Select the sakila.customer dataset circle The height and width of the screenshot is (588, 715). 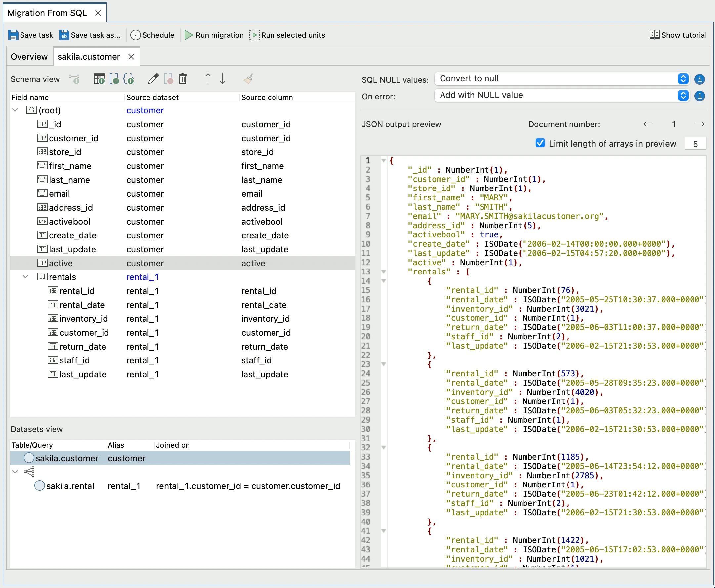pyautogui.click(x=29, y=458)
